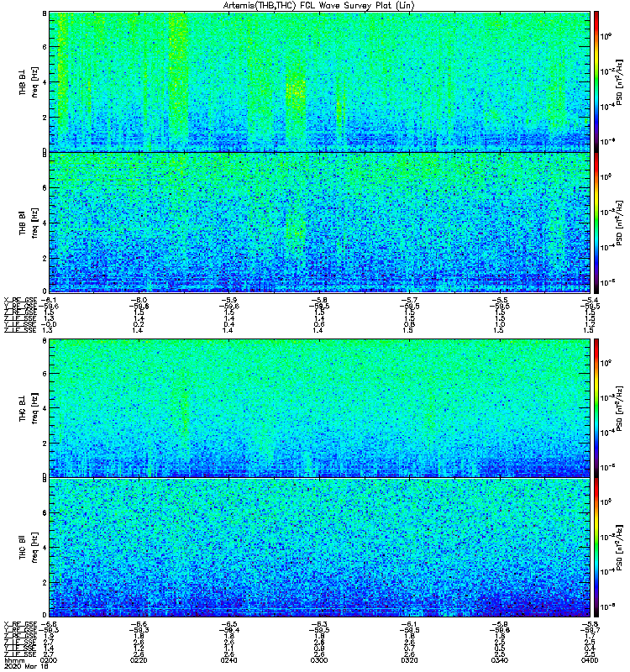Screen dimensions: 630x672
Task: Click the "4" frequency tick of THB B⊥ panel
Action: [45, 82]
